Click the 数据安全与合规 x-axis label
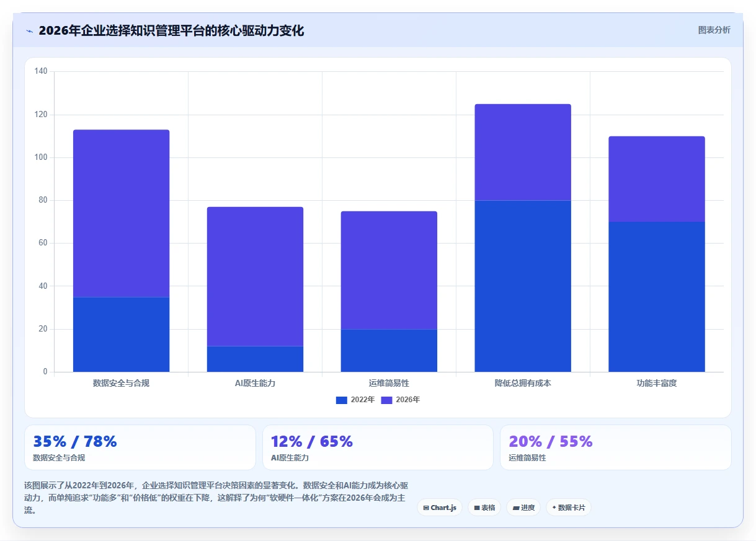 pos(121,383)
